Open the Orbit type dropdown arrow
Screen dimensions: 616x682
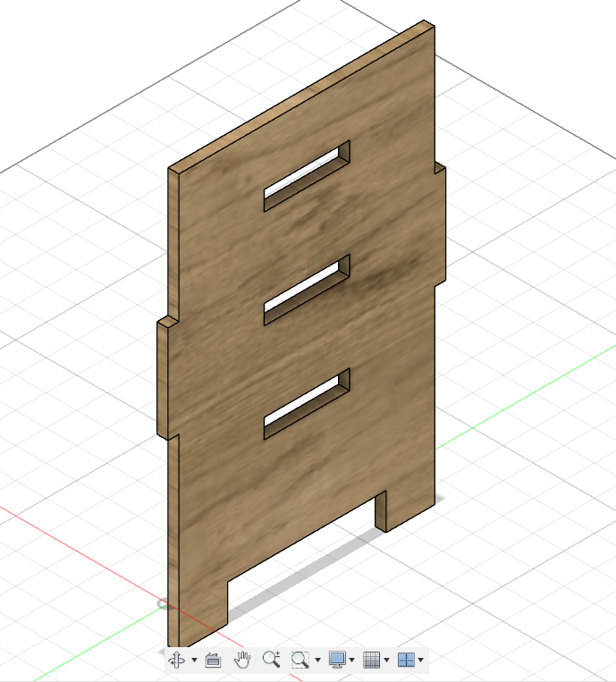tap(194, 661)
